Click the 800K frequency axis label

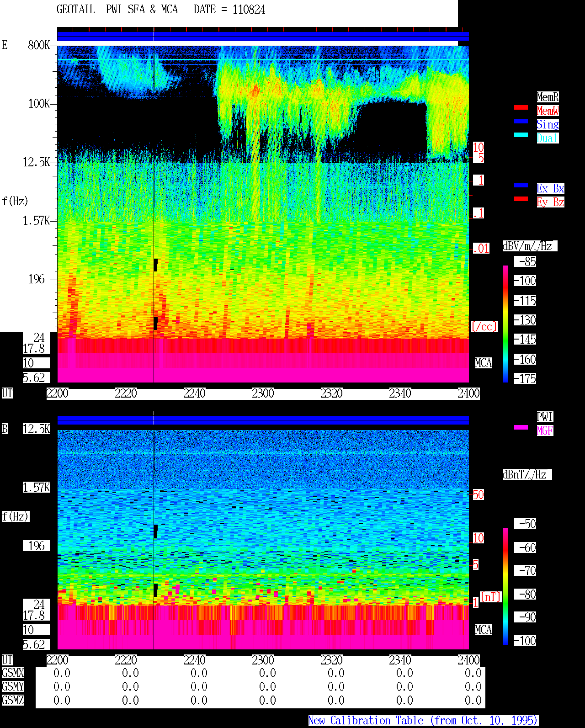39,45
